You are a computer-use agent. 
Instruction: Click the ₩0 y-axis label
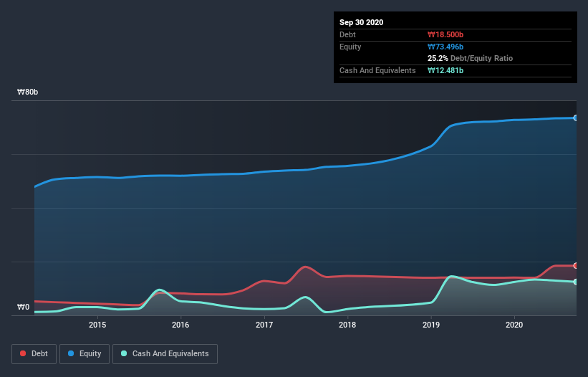click(x=23, y=307)
